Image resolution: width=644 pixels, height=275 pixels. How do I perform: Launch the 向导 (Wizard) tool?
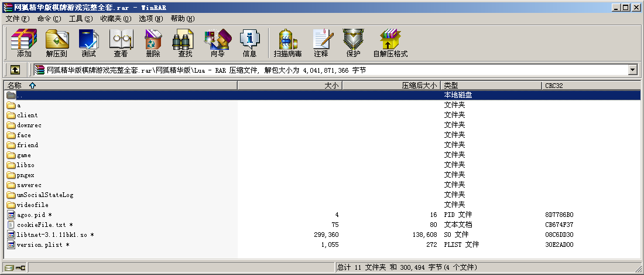coord(217,43)
